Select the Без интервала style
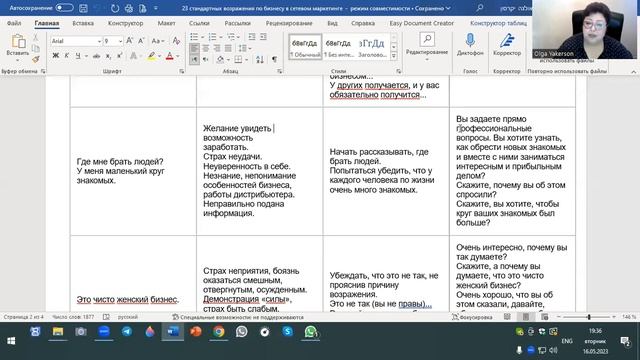 click(338, 47)
